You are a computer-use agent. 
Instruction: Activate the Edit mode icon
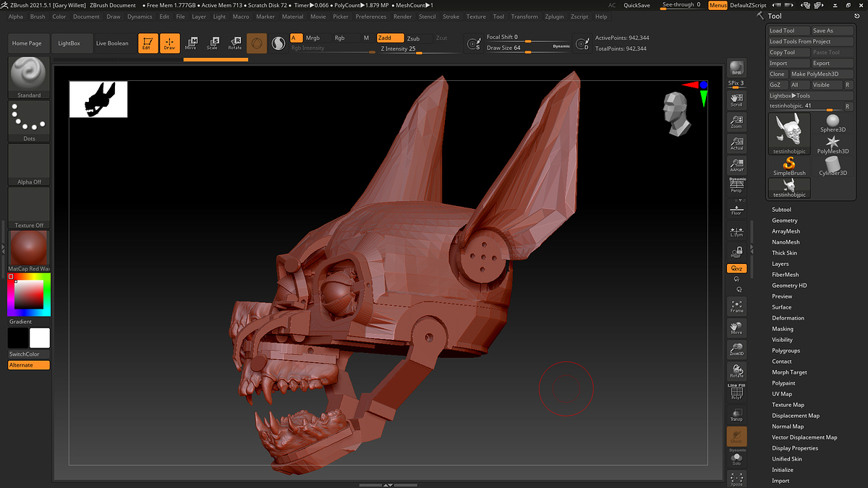(x=147, y=43)
